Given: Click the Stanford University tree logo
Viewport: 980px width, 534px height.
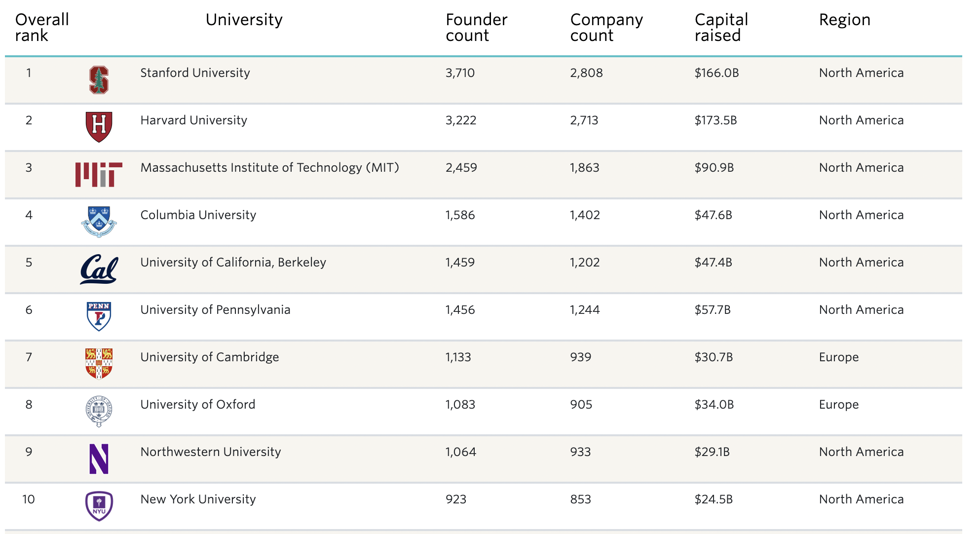Looking at the screenshot, I should [99, 80].
